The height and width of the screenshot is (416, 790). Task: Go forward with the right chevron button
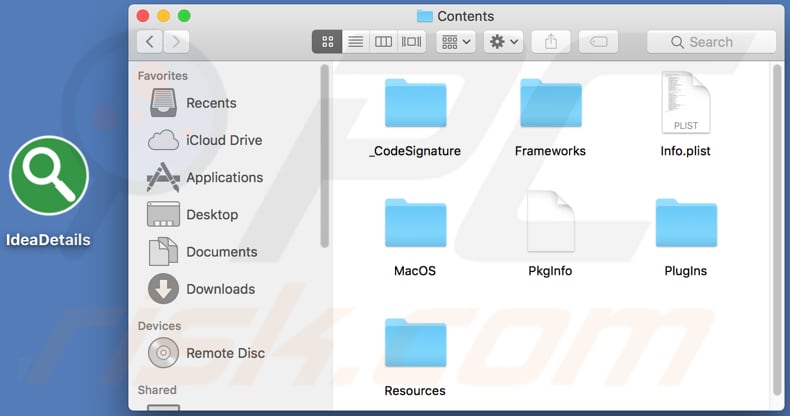tap(176, 42)
